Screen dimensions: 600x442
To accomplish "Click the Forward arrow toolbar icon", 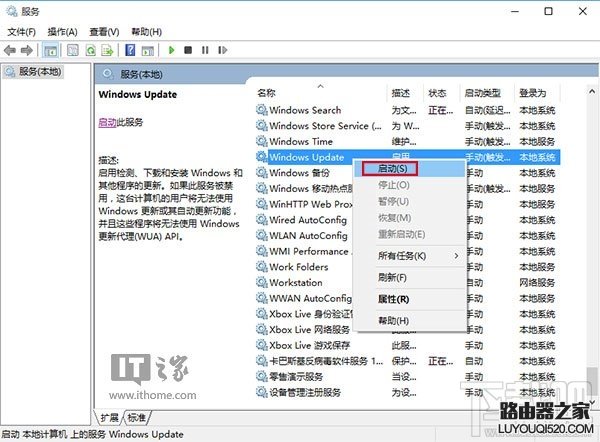I will pos(26,50).
